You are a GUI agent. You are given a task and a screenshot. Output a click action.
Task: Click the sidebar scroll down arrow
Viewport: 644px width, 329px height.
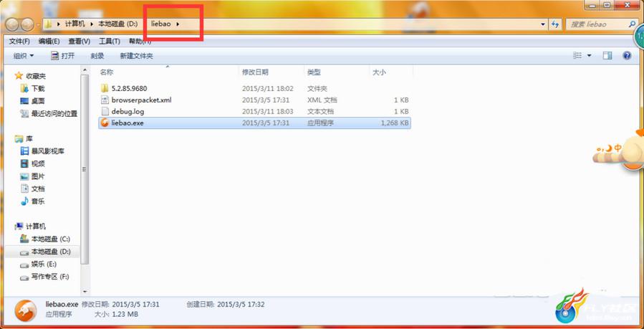coord(85,291)
